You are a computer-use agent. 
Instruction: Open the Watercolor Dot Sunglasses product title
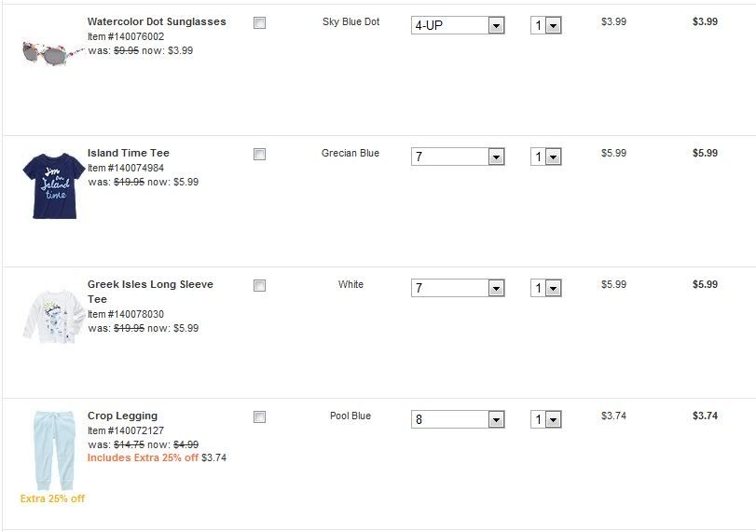pyautogui.click(x=157, y=21)
